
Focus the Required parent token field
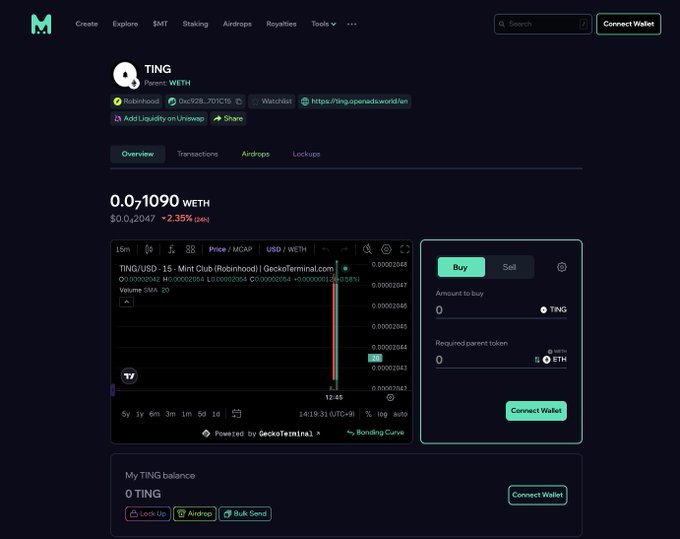click(484, 359)
